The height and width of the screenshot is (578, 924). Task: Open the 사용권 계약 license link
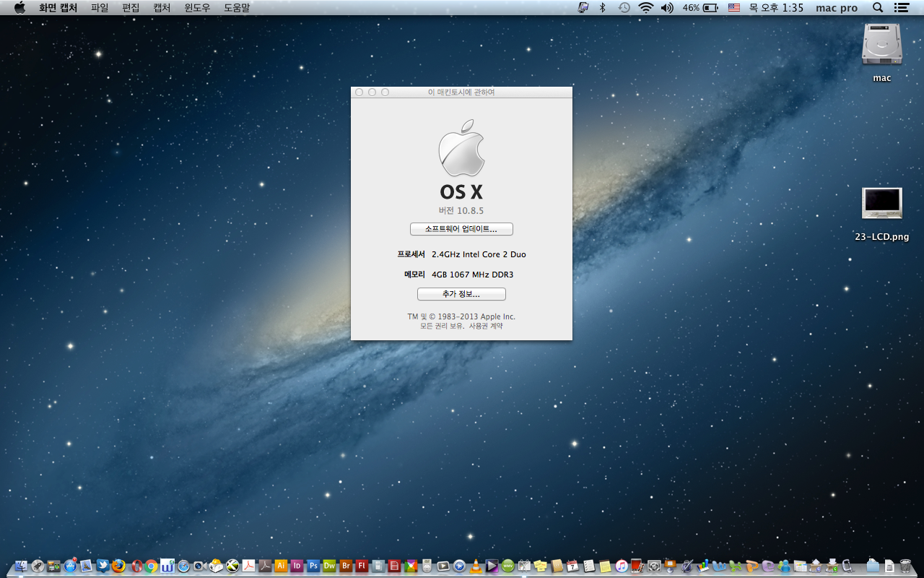(x=486, y=326)
